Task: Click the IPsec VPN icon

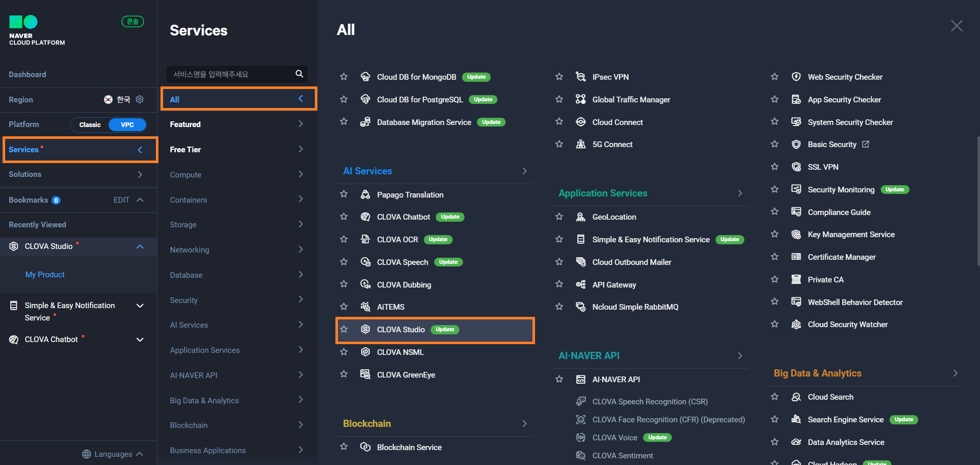Action: click(581, 77)
